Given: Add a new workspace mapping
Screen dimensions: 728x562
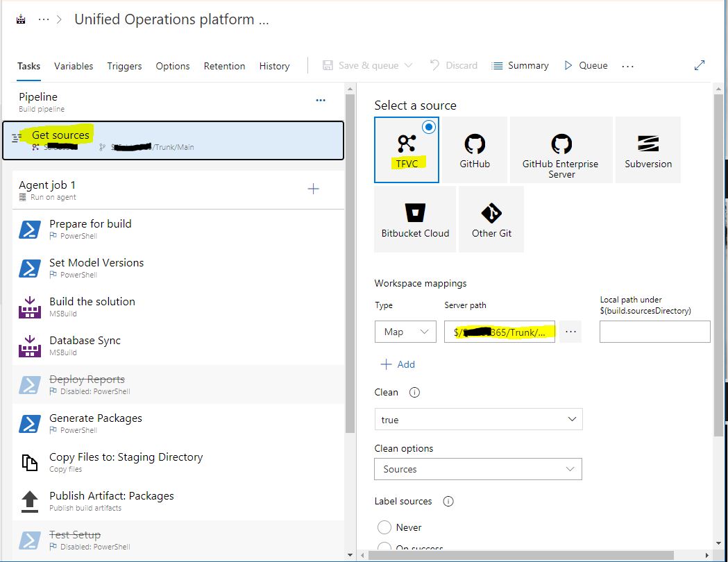Looking at the screenshot, I should coord(398,364).
